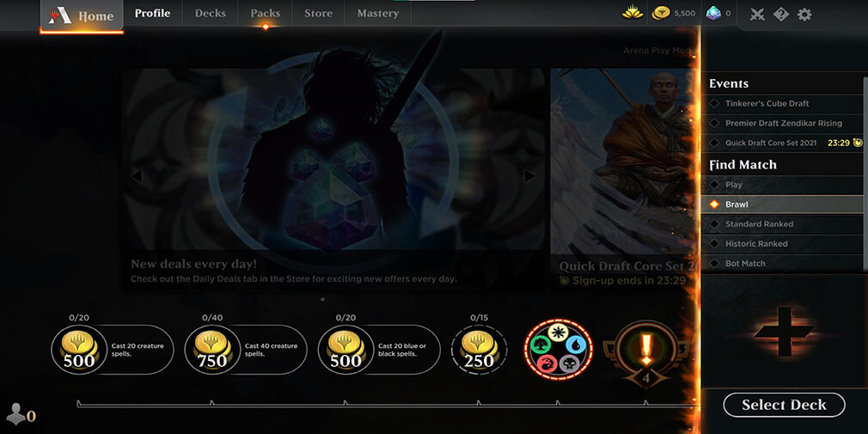
Task: Click the 750 gold creature spells quest
Action: (245, 350)
